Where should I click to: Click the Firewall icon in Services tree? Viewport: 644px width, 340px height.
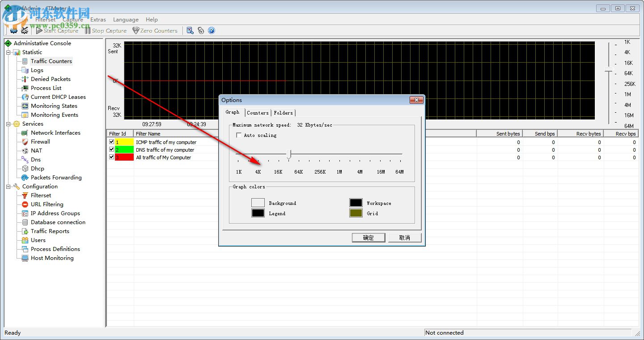pos(25,142)
